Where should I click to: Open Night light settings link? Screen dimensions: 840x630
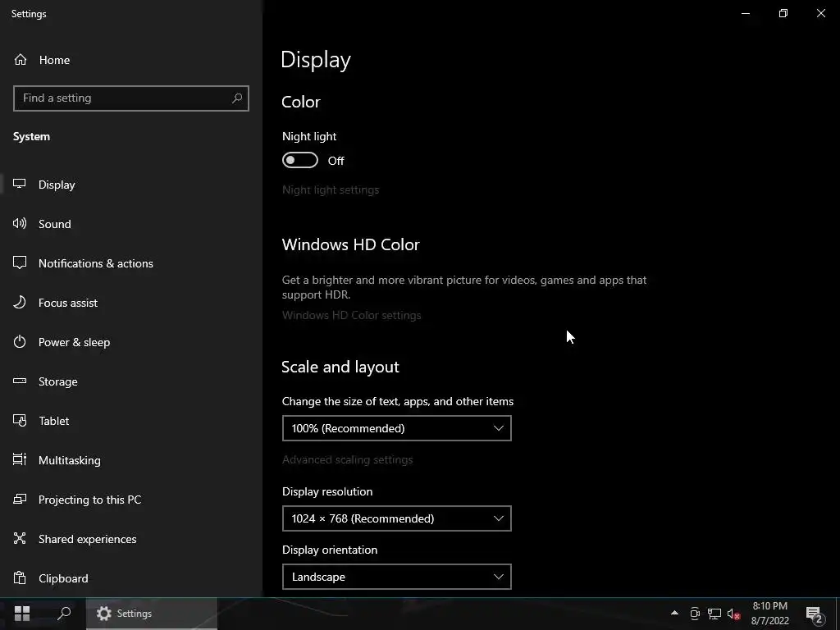(x=331, y=189)
